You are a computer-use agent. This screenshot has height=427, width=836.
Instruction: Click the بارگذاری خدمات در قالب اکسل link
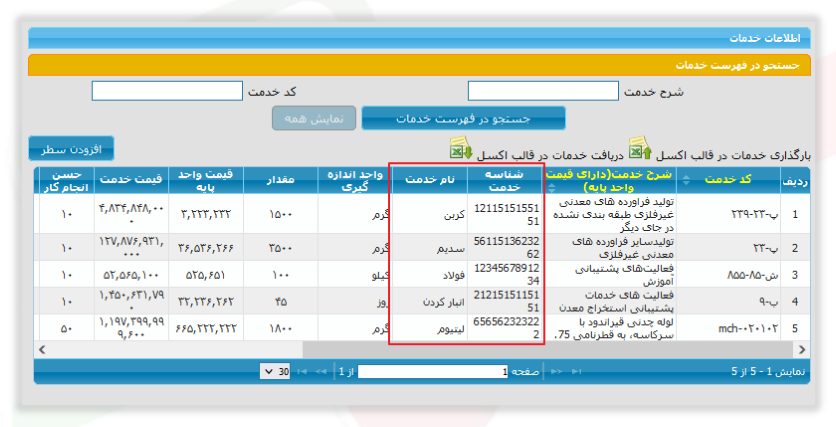pyautogui.click(x=733, y=155)
